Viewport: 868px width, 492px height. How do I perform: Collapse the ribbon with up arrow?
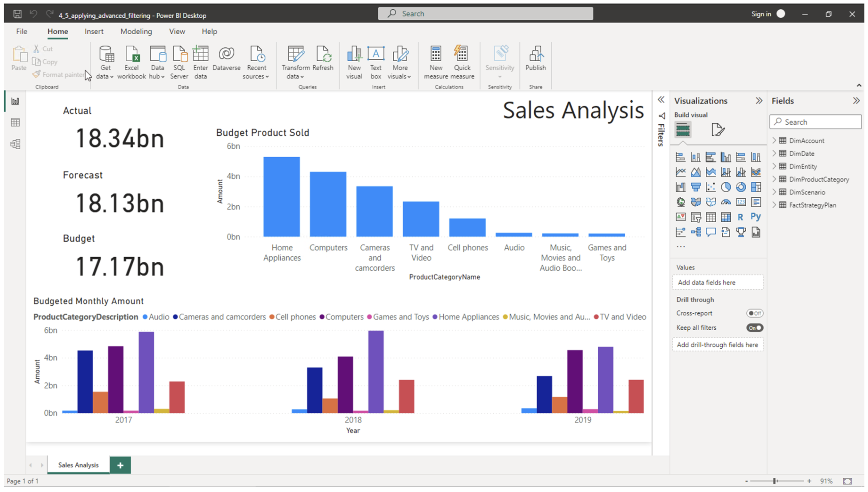(x=859, y=85)
